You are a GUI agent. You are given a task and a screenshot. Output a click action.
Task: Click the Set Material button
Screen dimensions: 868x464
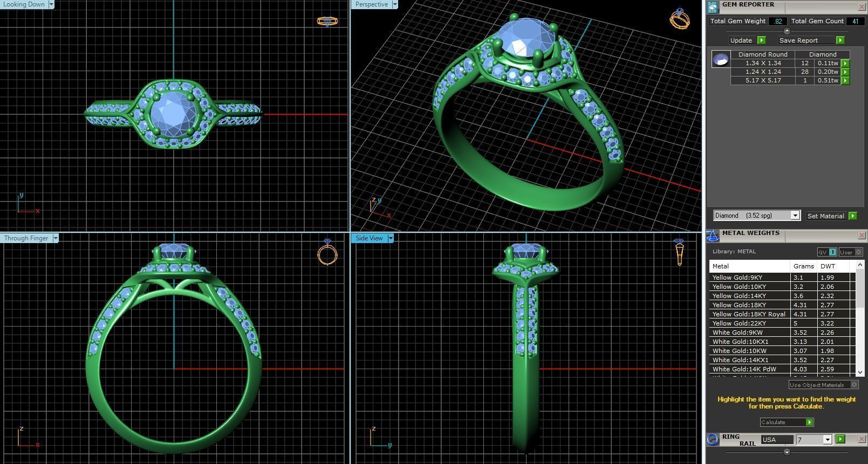pyautogui.click(x=826, y=216)
